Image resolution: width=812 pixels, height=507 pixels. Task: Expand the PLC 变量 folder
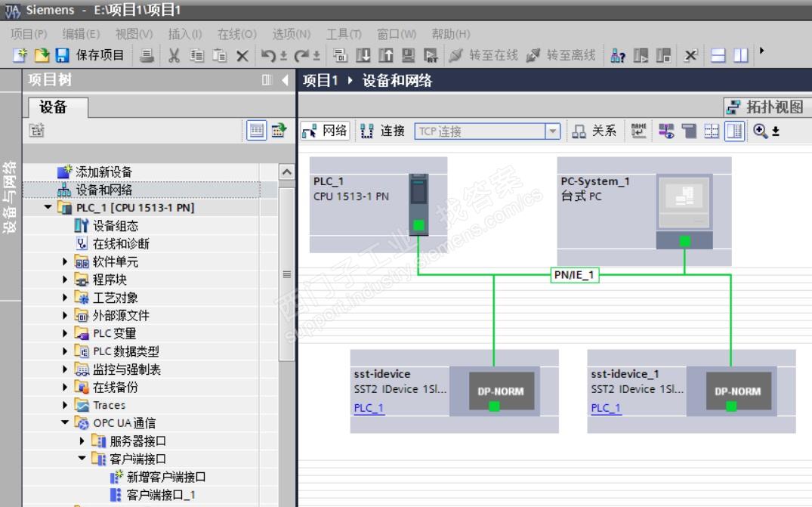tap(65, 333)
